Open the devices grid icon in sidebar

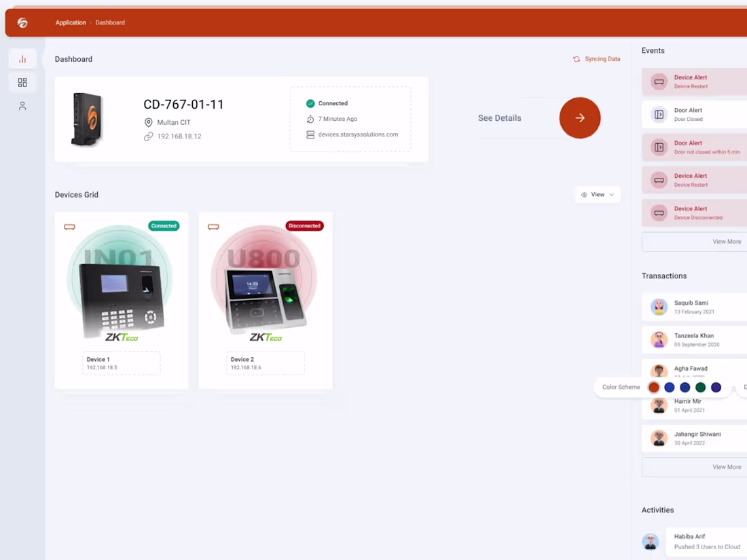tap(22, 81)
